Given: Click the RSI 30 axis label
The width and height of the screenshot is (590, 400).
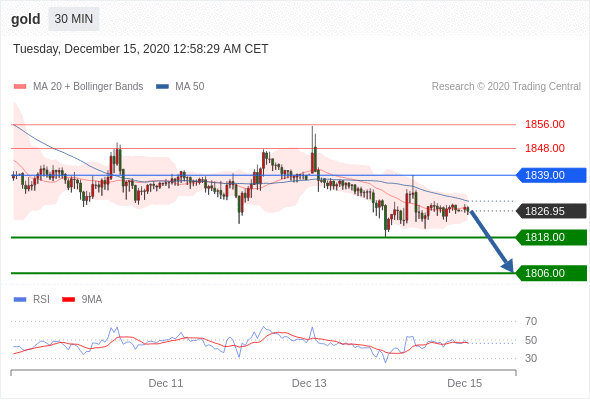Looking at the screenshot, I should point(531,358).
